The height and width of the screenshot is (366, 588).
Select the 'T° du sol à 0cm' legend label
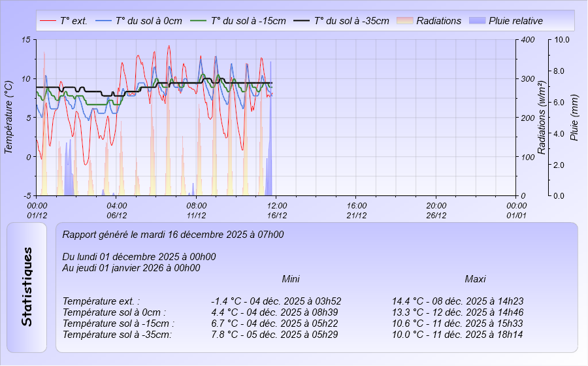click(x=148, y=21)
